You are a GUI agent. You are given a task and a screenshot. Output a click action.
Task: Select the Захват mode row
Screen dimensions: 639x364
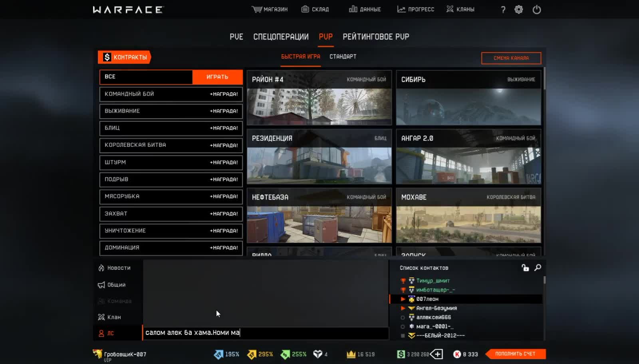[x=171, y=214]
